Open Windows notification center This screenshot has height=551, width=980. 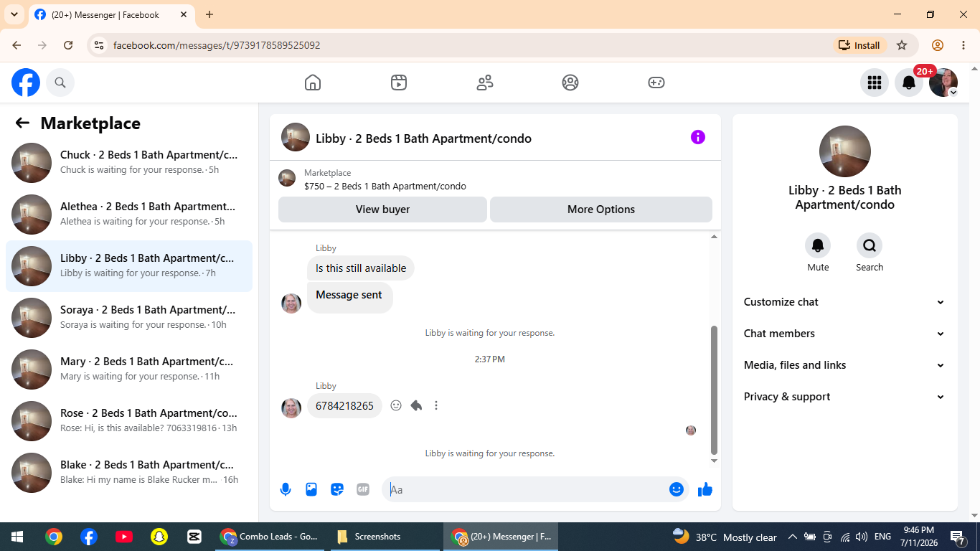pyautogui.click(x=958, y=537)
